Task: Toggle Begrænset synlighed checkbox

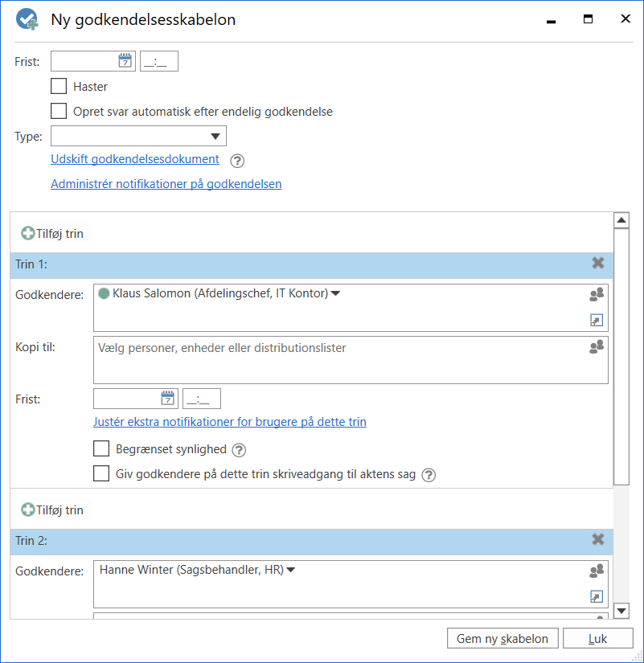Action: [x=101, y=449]
